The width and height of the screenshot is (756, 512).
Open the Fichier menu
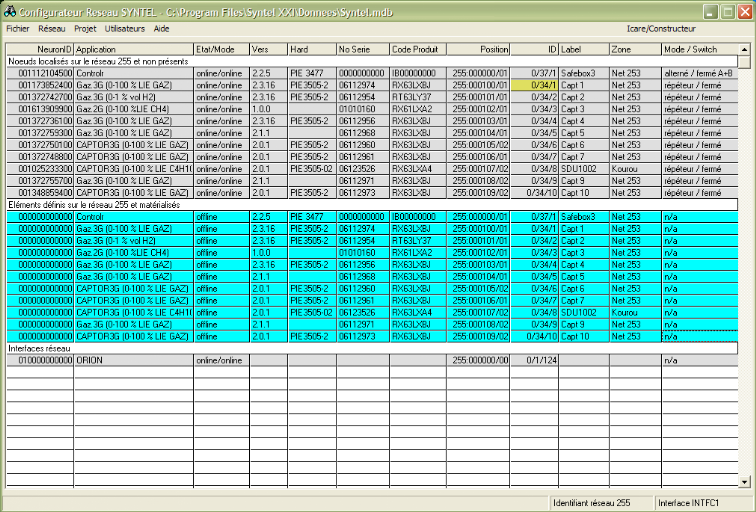coord(17,29)
